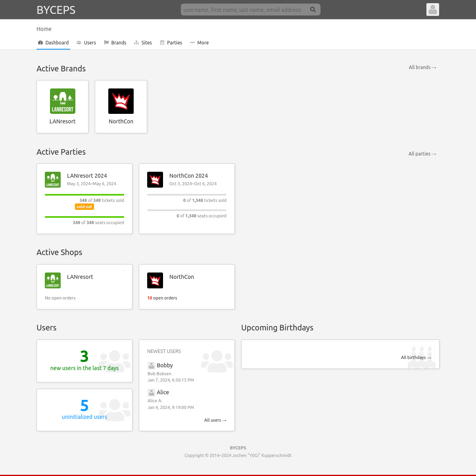Open the 5 uninitialized users card

click(84, 410)
